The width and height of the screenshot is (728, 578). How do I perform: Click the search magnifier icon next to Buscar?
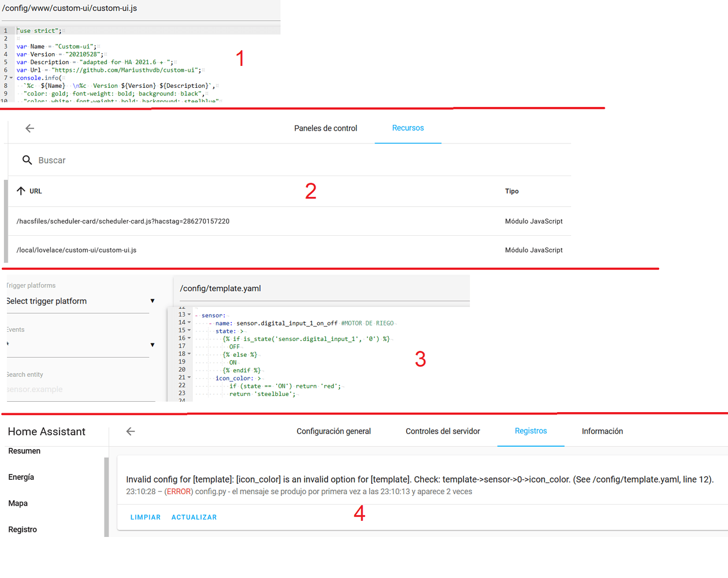(x=27, y=160)
